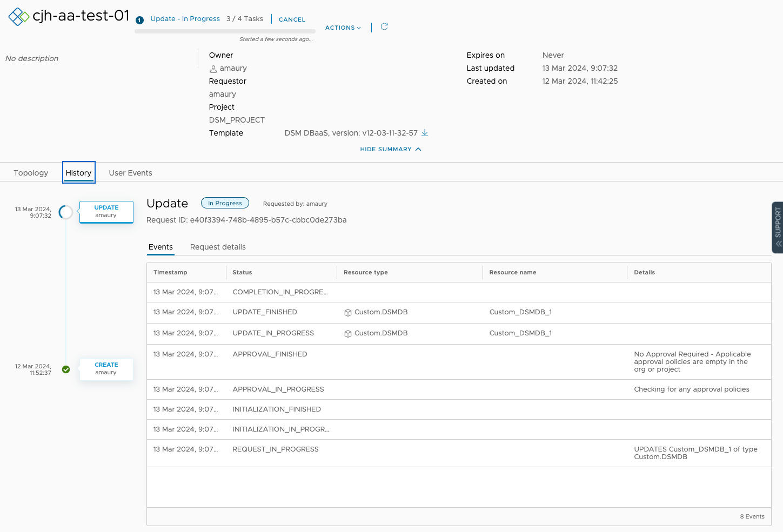The image size is (783, 532).
Task: Click the Request ID value text
Action: point(268,220)
